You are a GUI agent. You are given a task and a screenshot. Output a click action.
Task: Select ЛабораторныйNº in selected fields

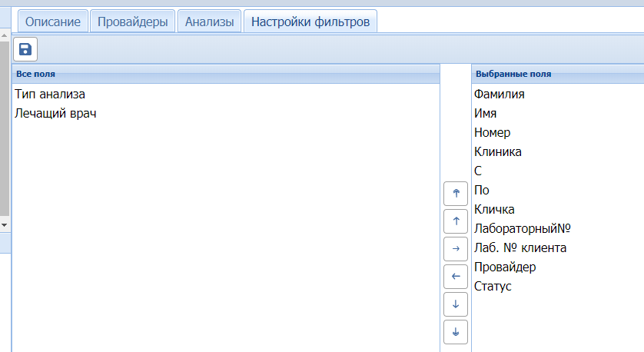click(x=523, y=229)
